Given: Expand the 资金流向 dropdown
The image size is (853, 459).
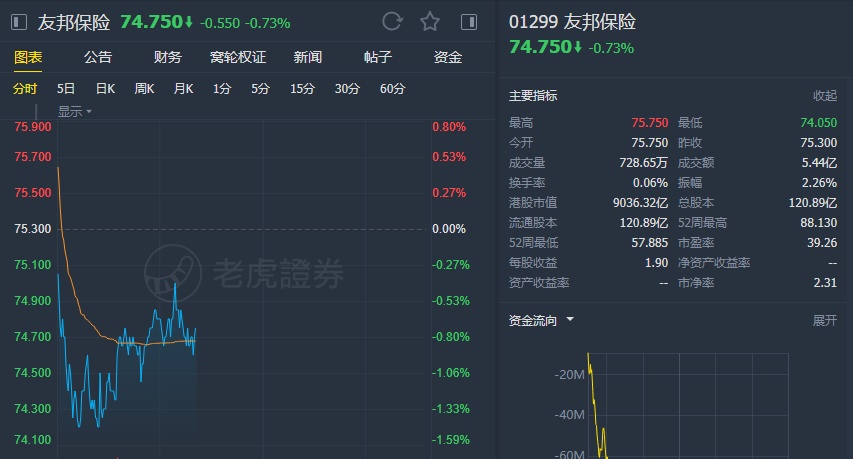Looking at the screenshot, I should coord(570,320).
